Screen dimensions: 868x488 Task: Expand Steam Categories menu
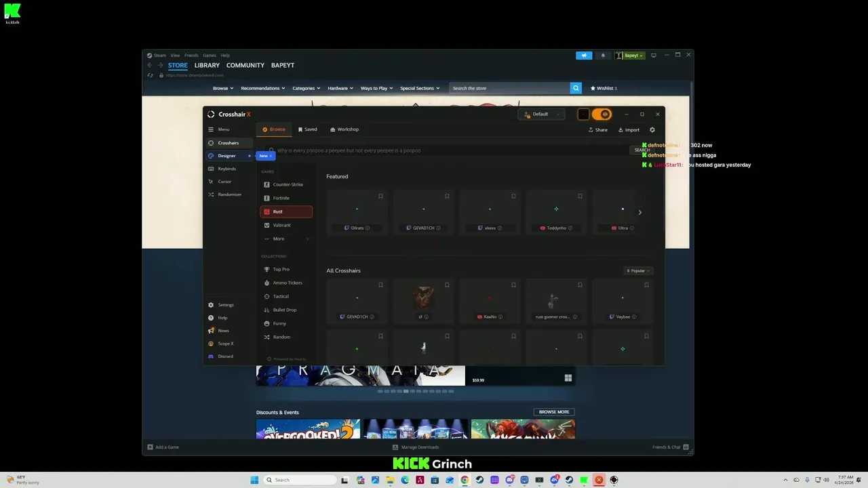click(307, 88)
